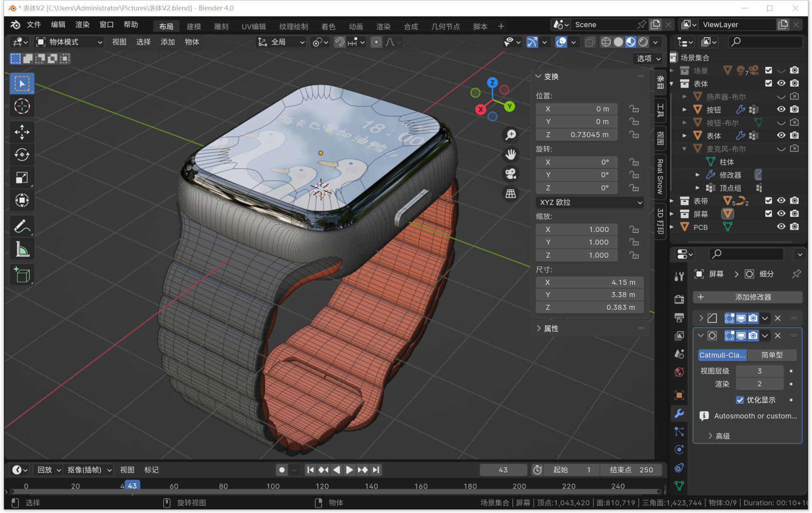Toggle exclude checkbox for 表带 collection

click(768, 201)
